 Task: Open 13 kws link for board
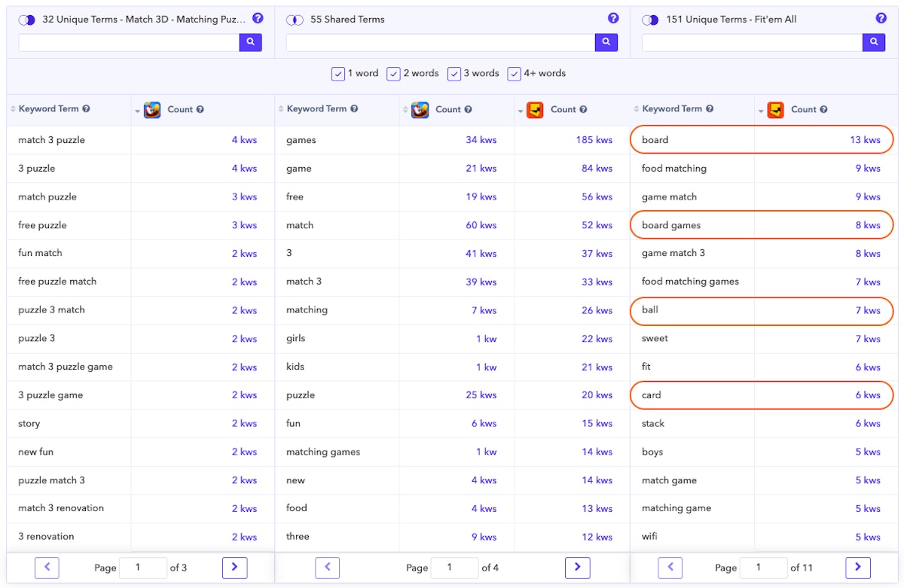tap(865, 140)
